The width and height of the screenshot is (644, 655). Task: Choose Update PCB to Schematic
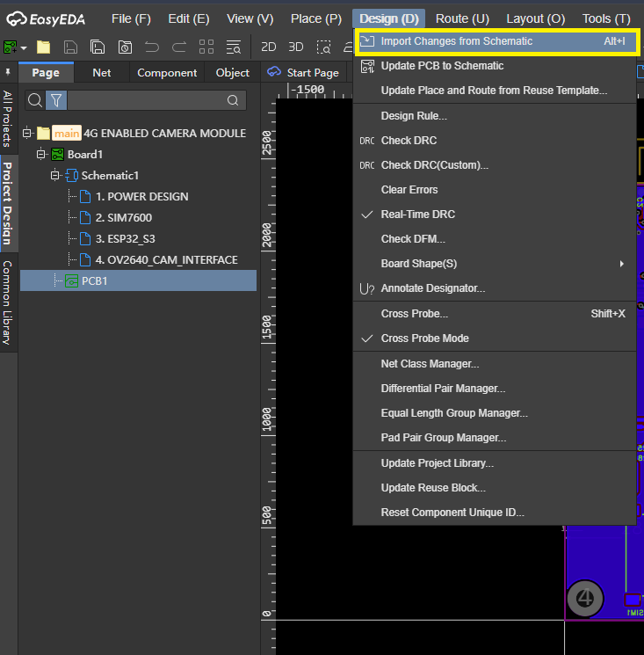tap(494, 66)
